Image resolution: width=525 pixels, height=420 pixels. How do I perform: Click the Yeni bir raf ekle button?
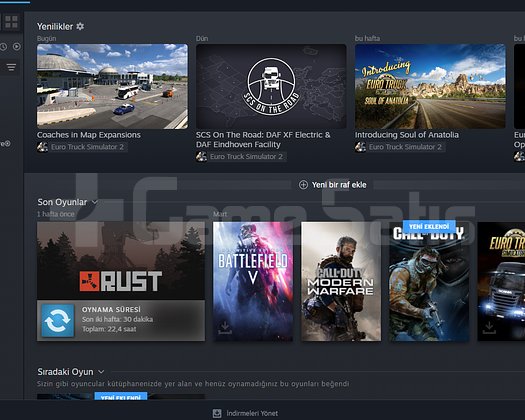pos(333,185)
